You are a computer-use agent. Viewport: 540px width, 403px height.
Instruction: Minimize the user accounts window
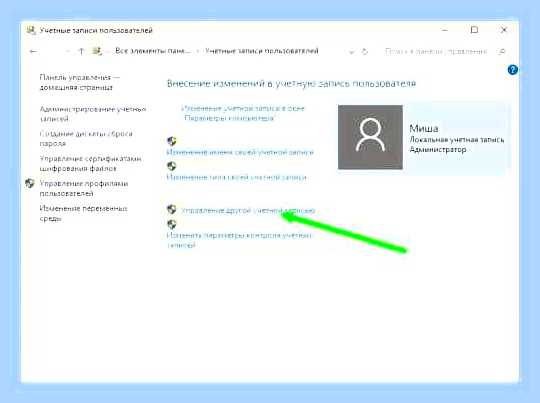(x=445, y=30)
